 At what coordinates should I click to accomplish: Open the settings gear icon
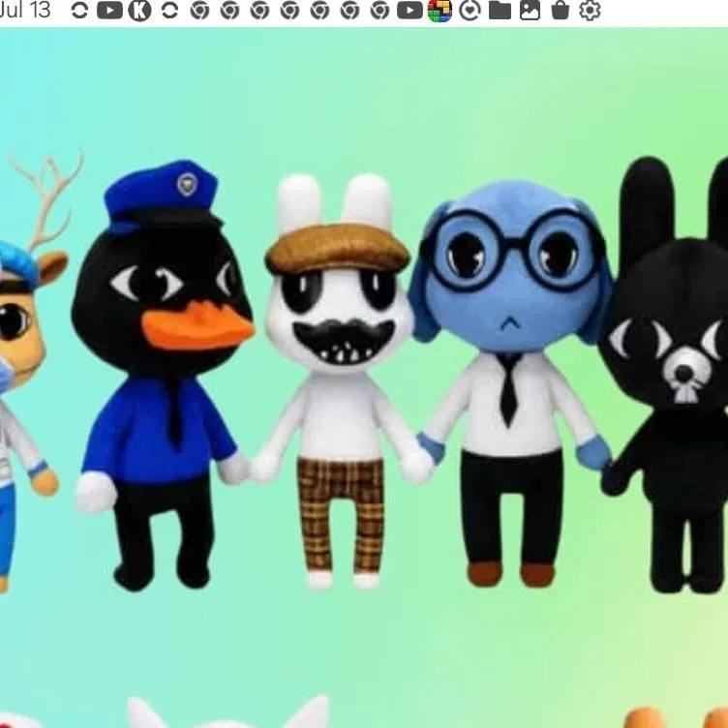pos(591,11)
